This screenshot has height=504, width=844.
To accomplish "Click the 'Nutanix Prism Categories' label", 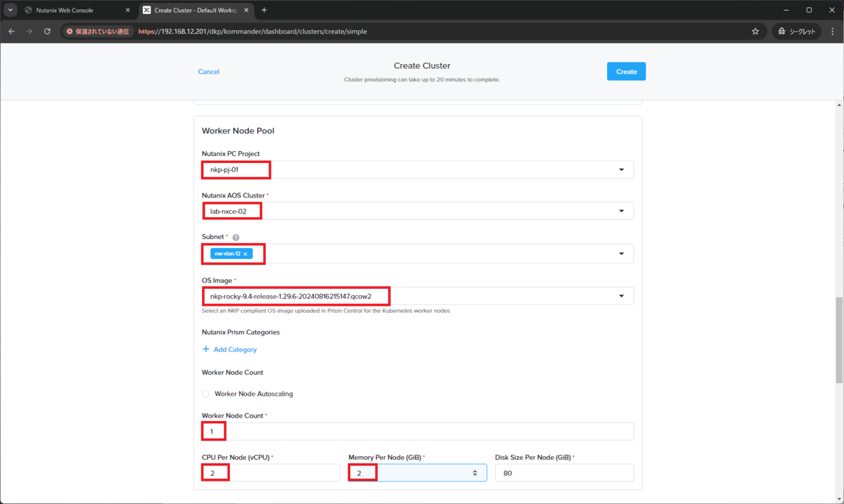I will point(241,332).
